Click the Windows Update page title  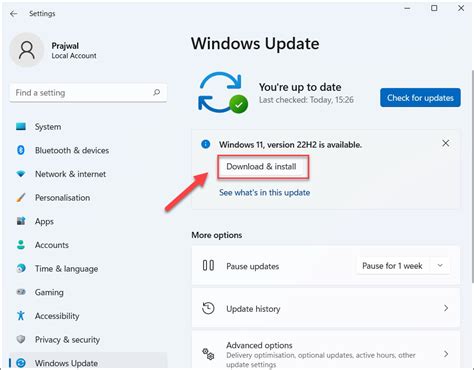pos(255,44)
